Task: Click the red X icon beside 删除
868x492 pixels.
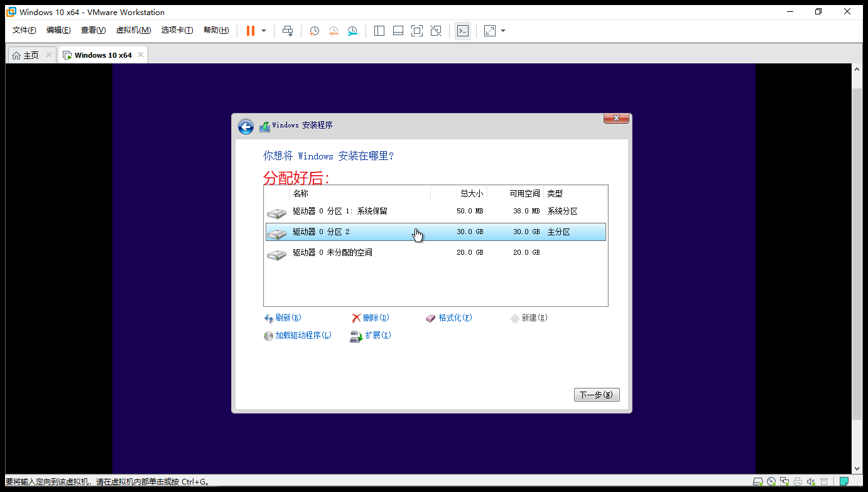Action: click(x=356, y=318)
